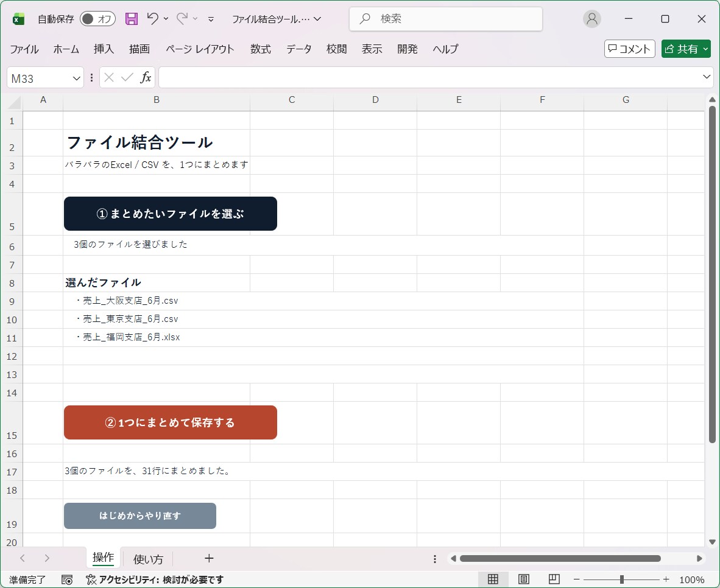Open Customize Quick Access Toolbar dropdown
720x588 pixels.
[x=211, y=19]
